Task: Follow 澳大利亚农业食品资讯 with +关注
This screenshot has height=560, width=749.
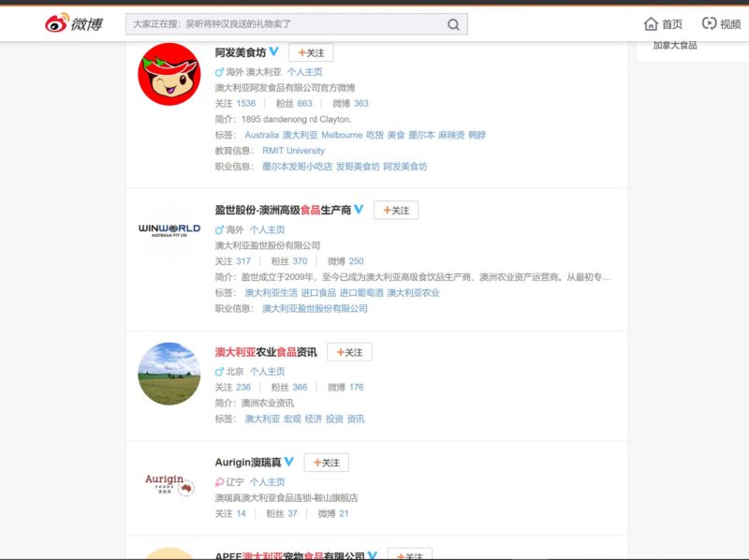Action: click(x=349, y=352)
